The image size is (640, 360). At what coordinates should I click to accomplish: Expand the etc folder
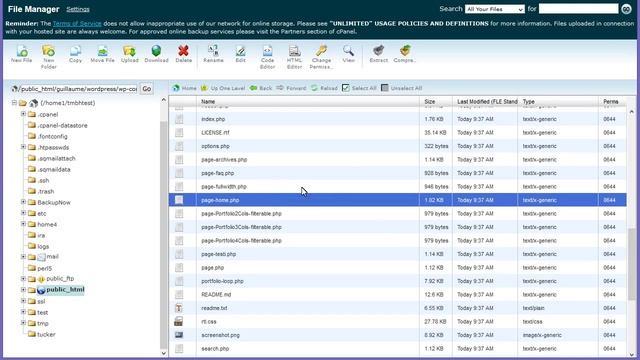pos(23,213)
